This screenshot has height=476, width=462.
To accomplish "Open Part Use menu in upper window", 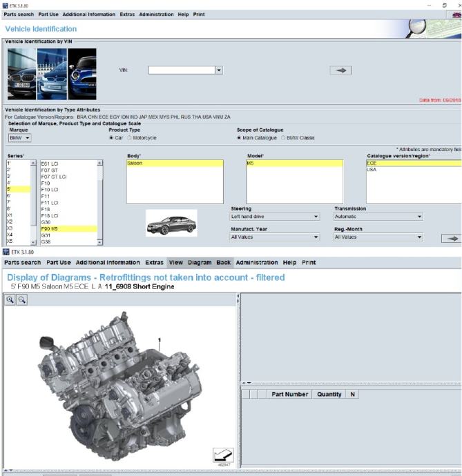I will [48, 14].
